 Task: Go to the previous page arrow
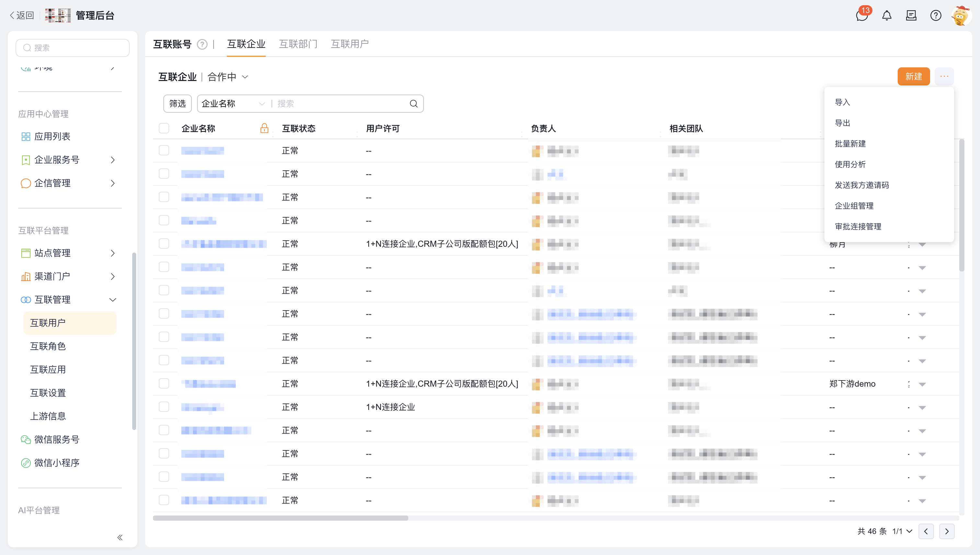coord(926,531)
